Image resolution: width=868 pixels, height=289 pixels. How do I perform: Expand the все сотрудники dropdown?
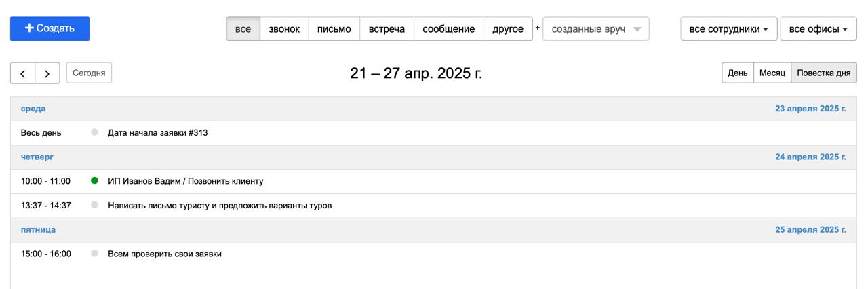coord(728,29)
